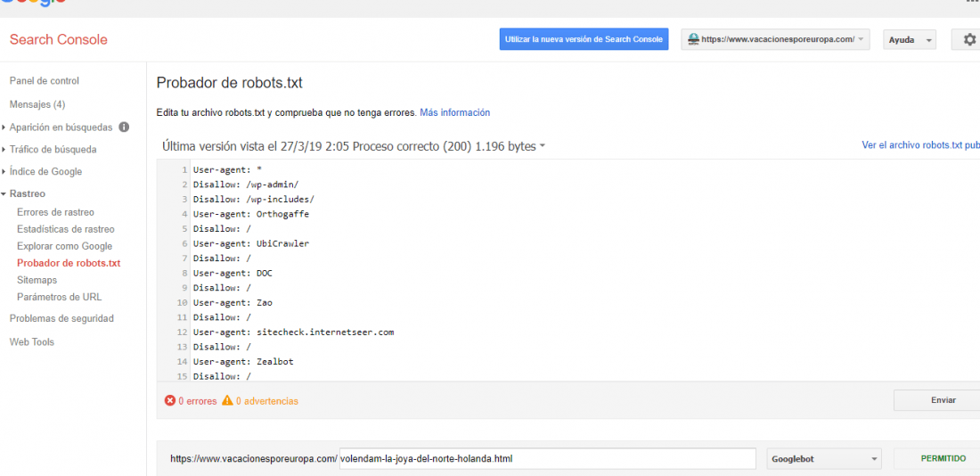Go to Estadísticas de rastreo

point(66,230)
